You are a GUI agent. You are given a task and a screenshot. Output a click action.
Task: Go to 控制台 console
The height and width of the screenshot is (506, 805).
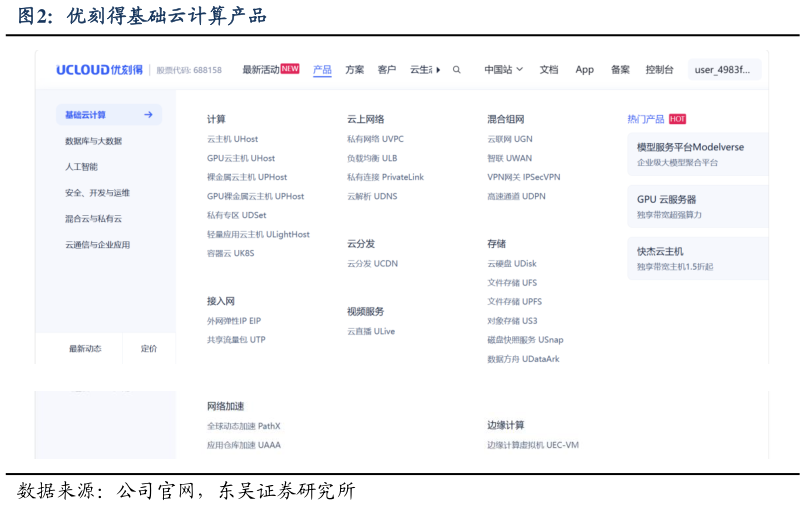click(659, 69)
